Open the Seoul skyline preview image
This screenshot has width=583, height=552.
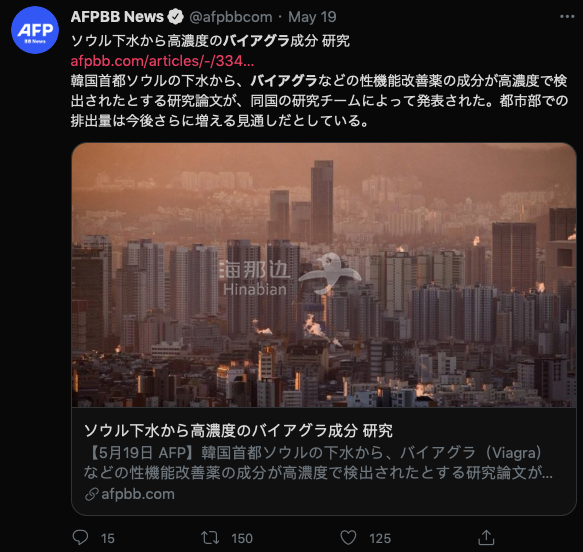click(324, 275)
